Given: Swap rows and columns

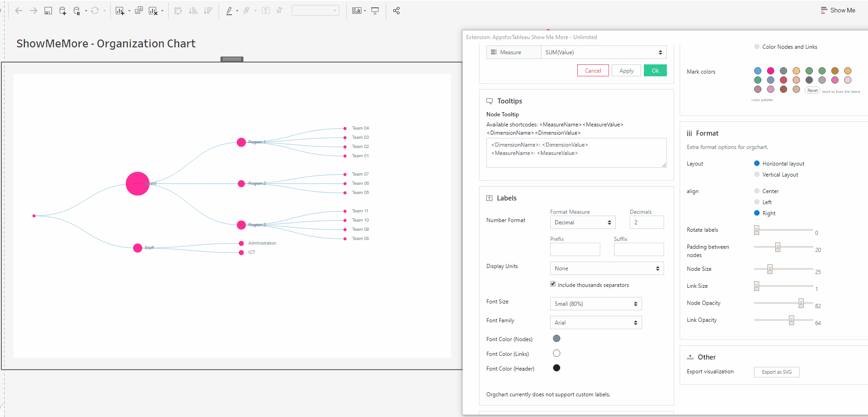Looking at the screenshot, I should click(x=178, y=11).
